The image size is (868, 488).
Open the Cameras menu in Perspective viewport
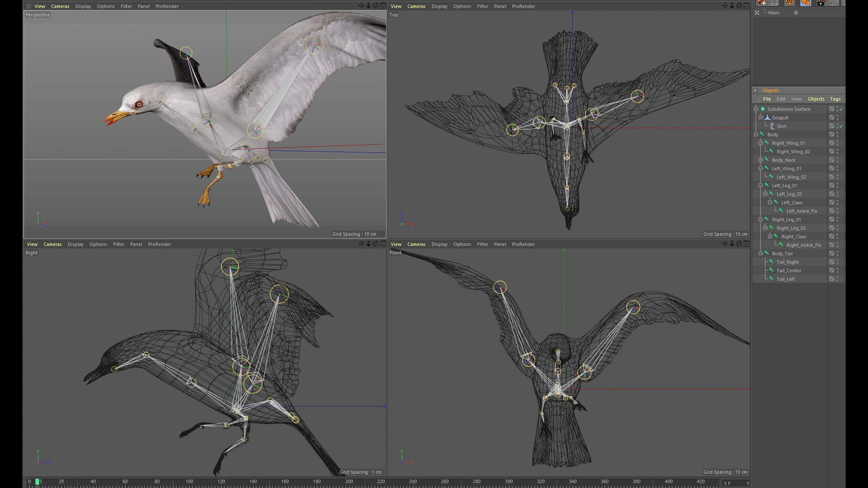[60, 6]
